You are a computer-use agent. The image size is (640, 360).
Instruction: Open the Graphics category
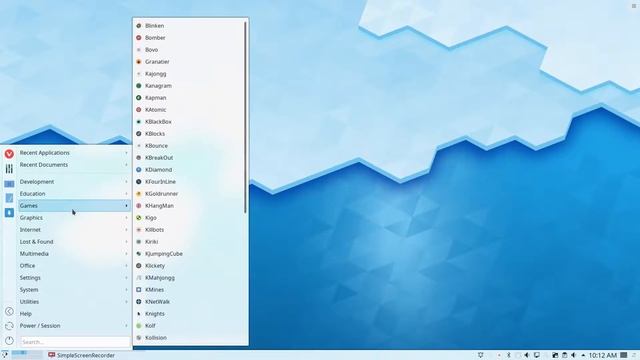74,218
